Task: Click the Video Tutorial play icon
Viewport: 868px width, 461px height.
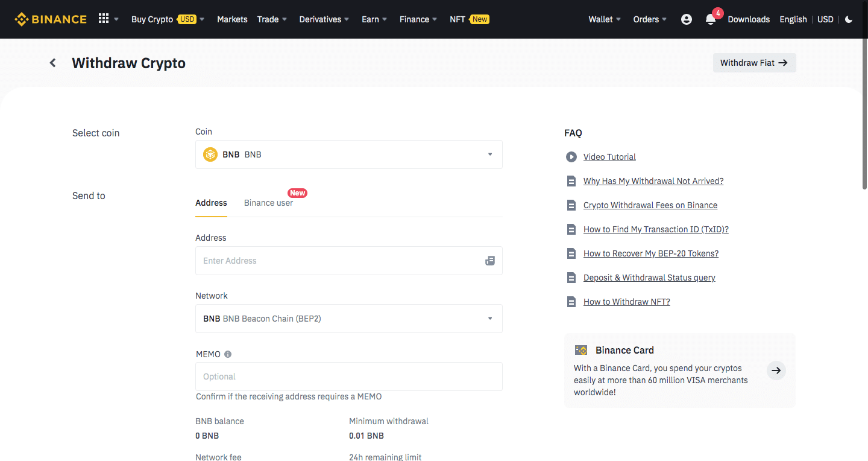Action: pos(571,157)
